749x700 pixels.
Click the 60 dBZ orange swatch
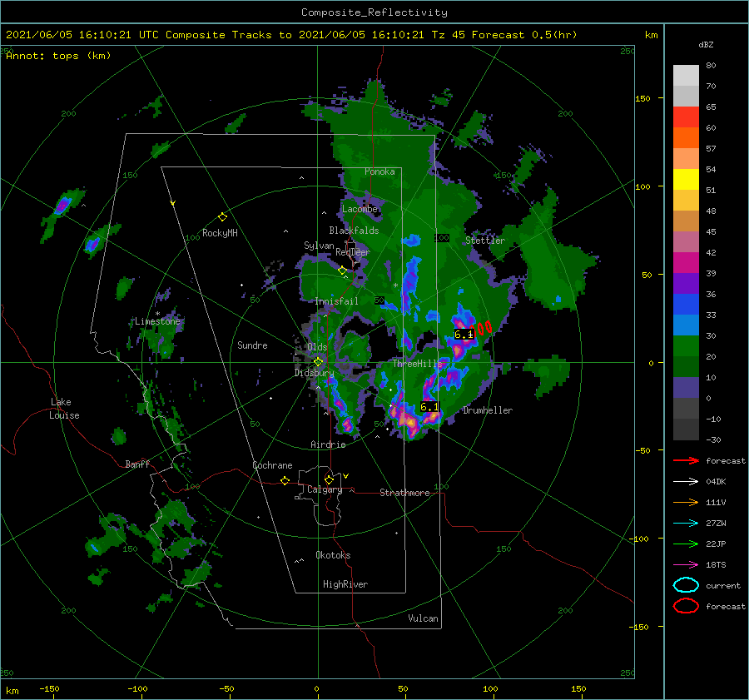[686, 137]
